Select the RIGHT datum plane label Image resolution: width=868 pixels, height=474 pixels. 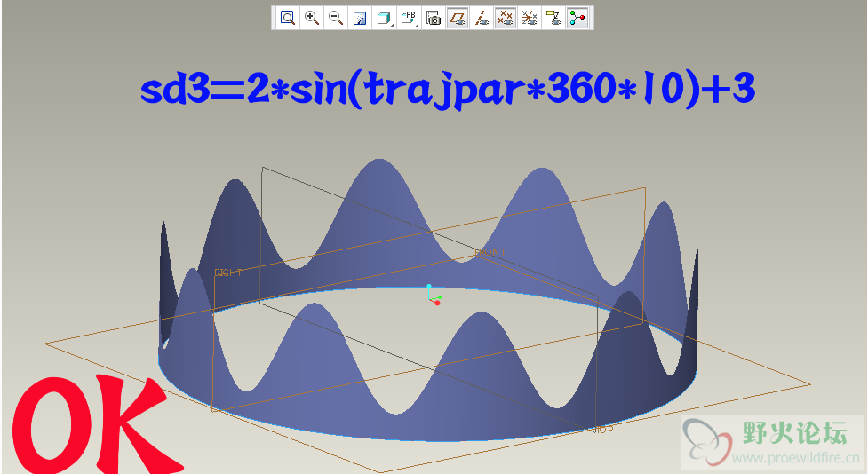[228, 273]
